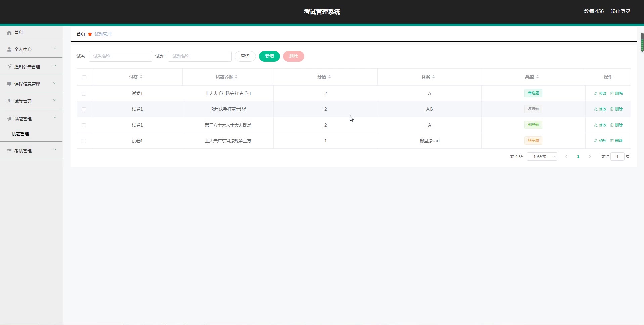Delete the 第三方士大夫士大夫都是 row
The image size is (644, 325).
(616, 125)
